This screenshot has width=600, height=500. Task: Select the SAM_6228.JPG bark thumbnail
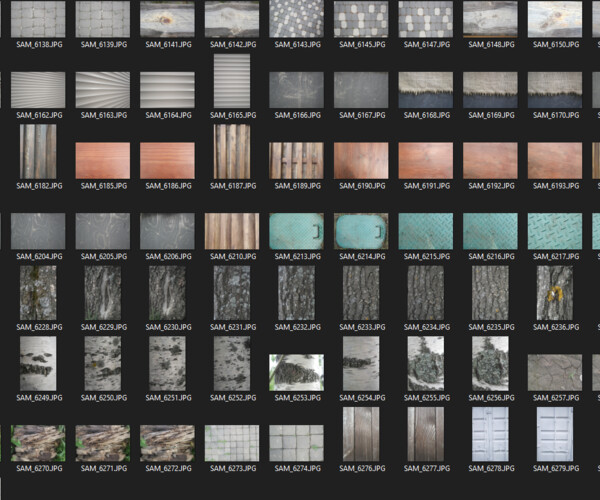[38, 293]
